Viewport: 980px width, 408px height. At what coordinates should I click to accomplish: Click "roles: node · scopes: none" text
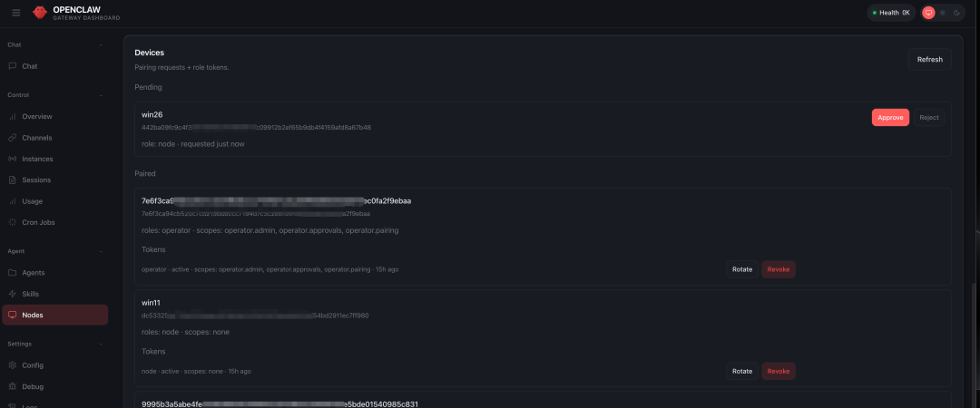coord(186,332)
